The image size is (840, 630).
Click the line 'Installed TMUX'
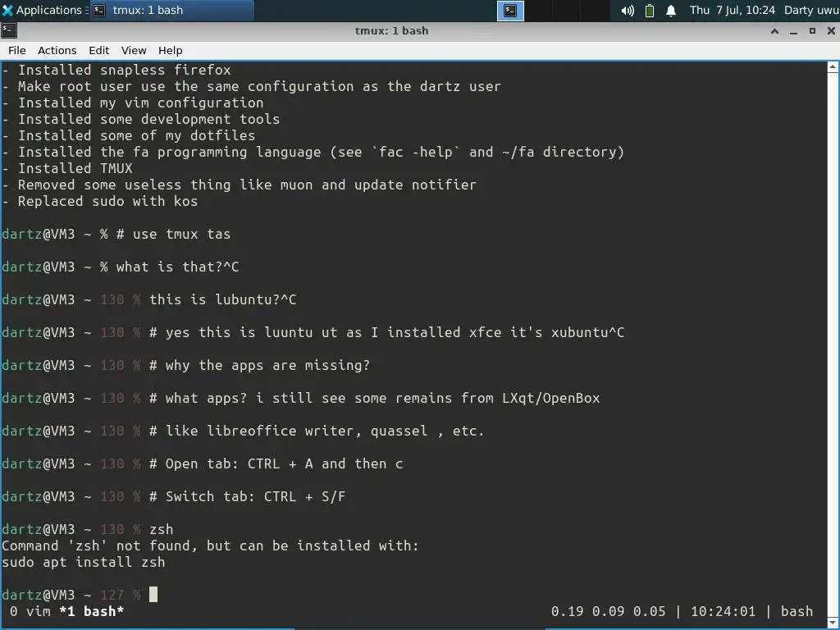tap(67, 168)
